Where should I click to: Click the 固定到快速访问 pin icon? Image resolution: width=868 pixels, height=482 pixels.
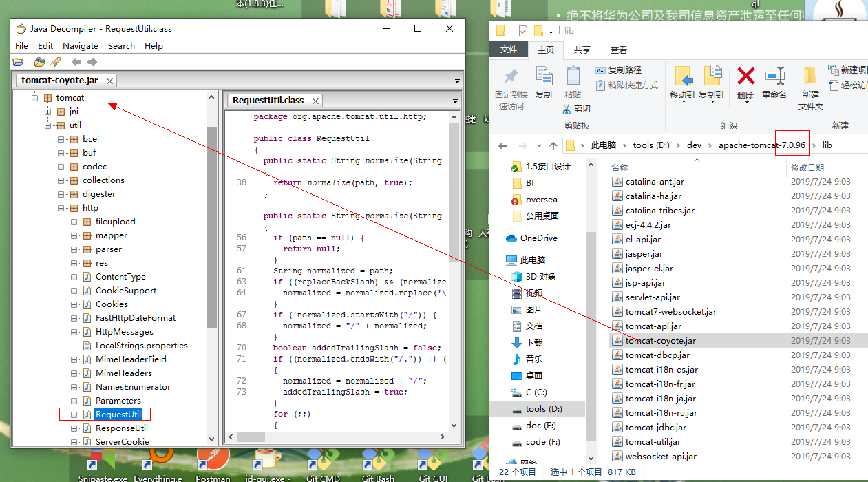511,76
